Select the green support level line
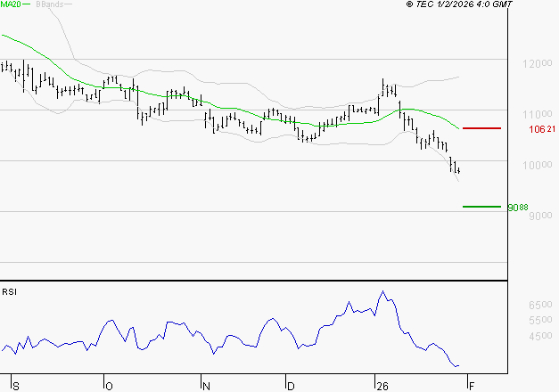 (481, 207)
